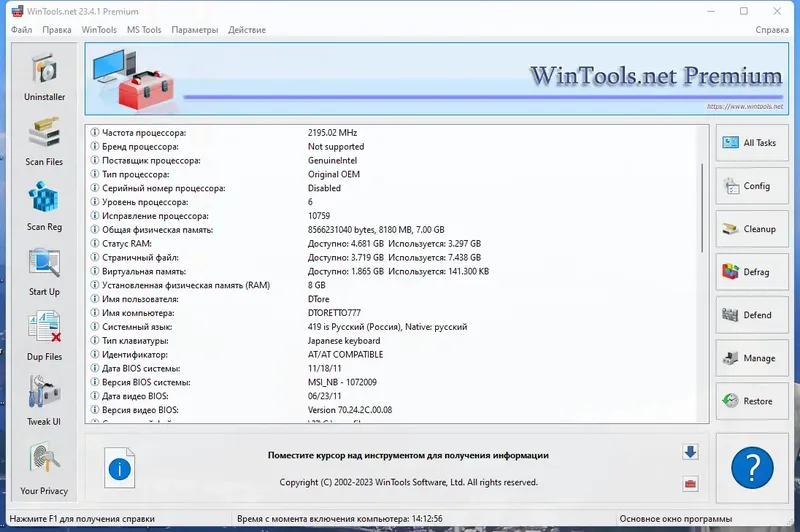
Task: Click the DTORETTO777 computer name value
Action: pos(334,313)
